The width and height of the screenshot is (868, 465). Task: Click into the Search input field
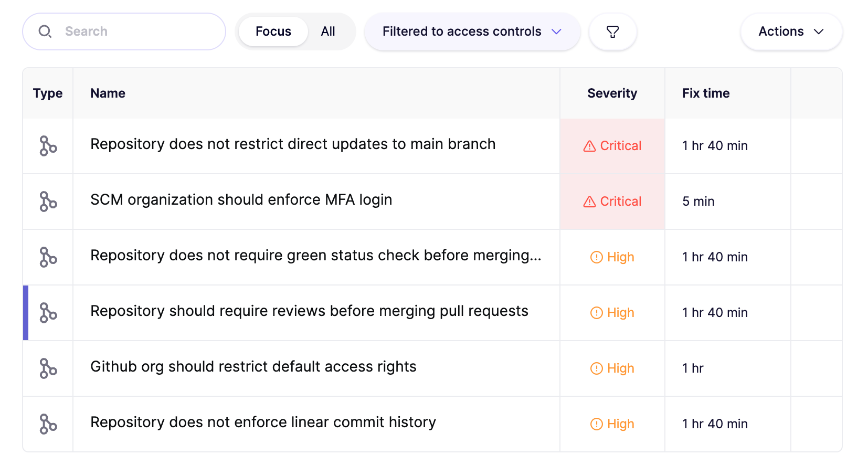[x=124, y=31]
